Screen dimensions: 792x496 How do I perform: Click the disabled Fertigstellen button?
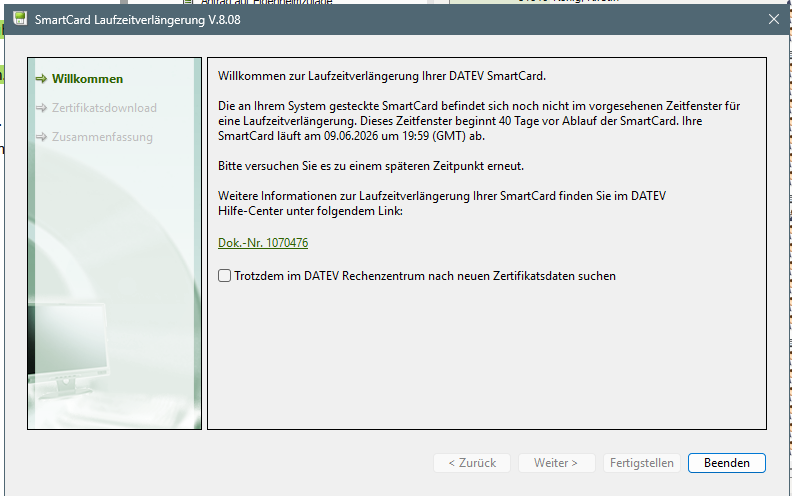click(x=641, y=463)
